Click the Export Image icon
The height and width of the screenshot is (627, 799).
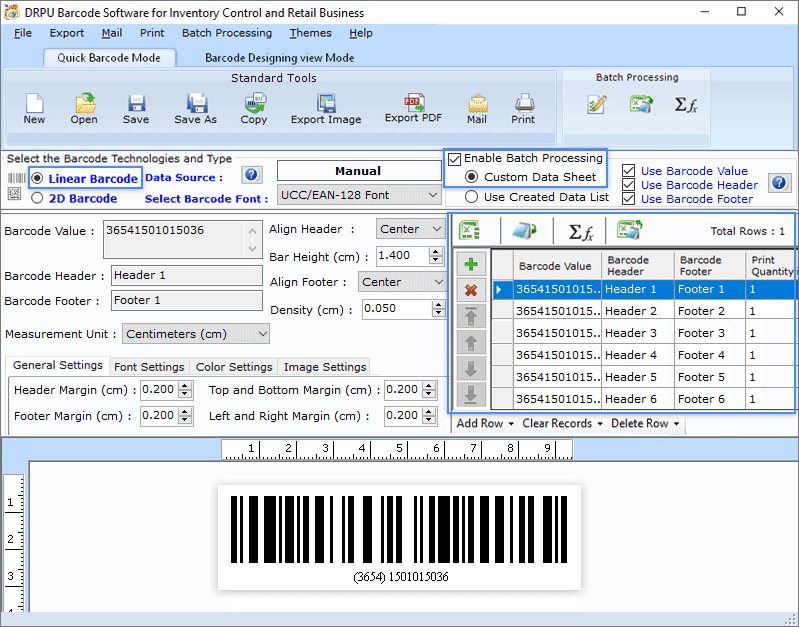coord(326,108)
